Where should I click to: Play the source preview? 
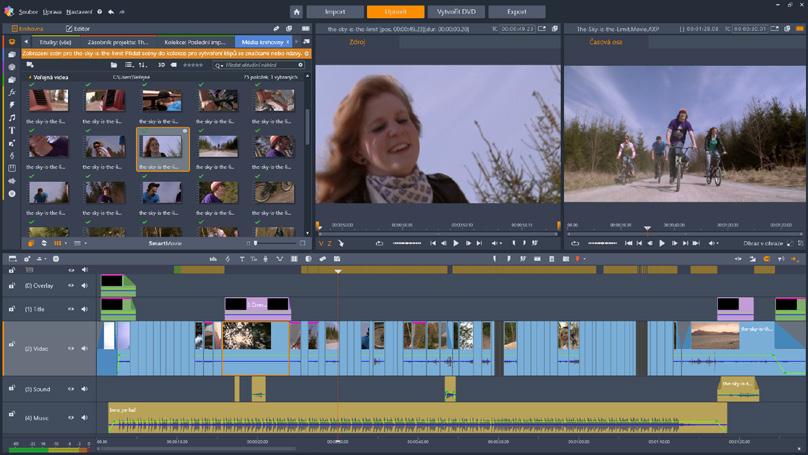(x=456, y=243)
